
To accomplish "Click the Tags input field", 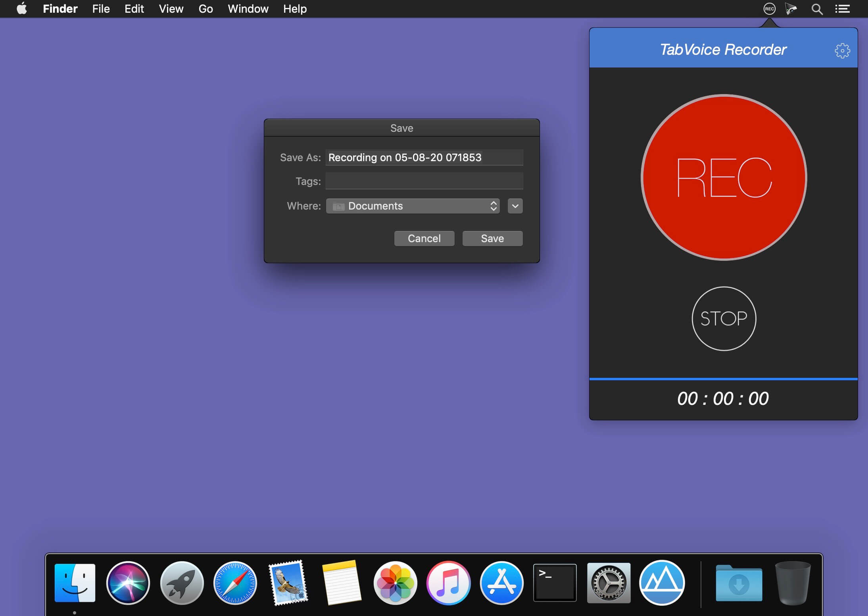I will (x=424, y=181).
